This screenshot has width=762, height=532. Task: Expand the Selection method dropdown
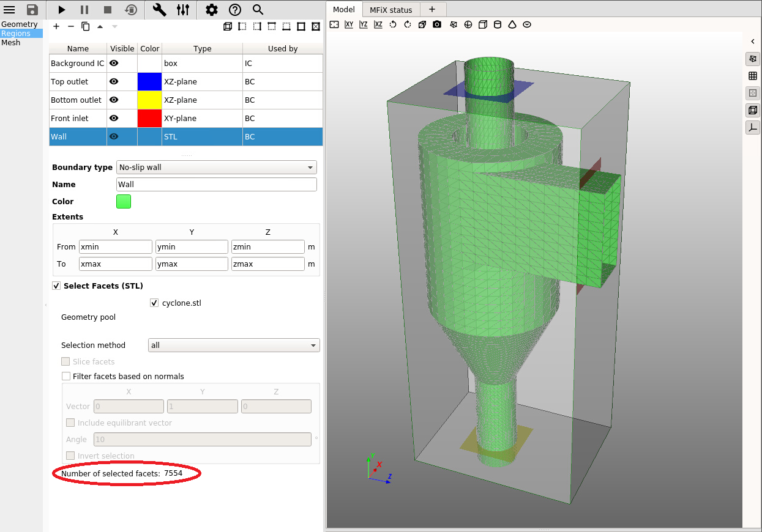click(x=234, y=345)
